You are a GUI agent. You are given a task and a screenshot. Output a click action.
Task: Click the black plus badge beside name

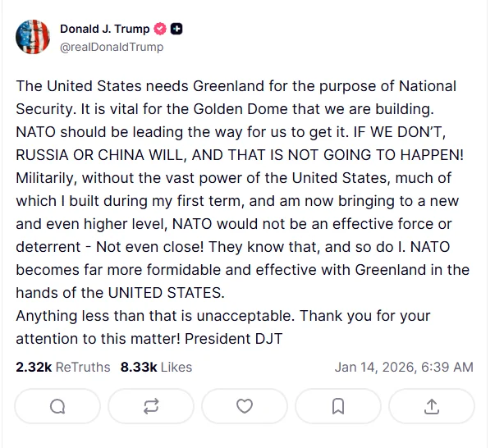(x=176, y=30)
